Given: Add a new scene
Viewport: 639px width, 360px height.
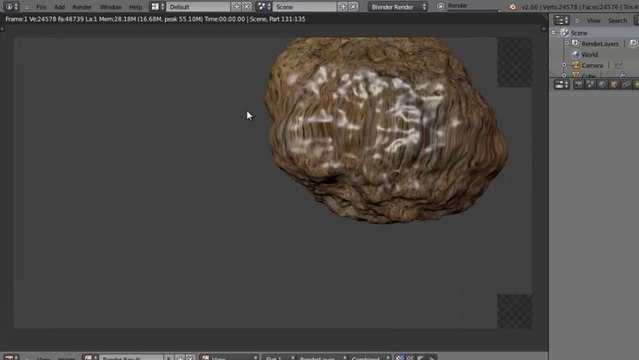Looking at the screenshot, I should click(x=343, y=7).
